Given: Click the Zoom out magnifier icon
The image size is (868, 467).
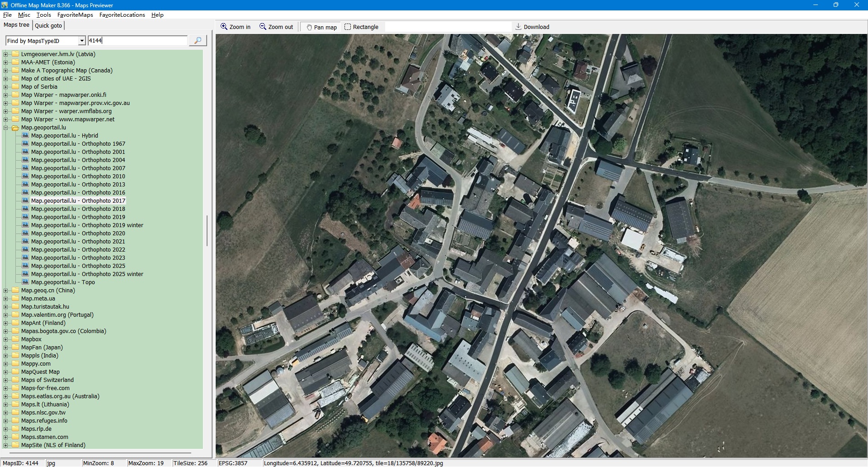Looking at the screenshot, I should pyautogui.click(x=263, y=27).
